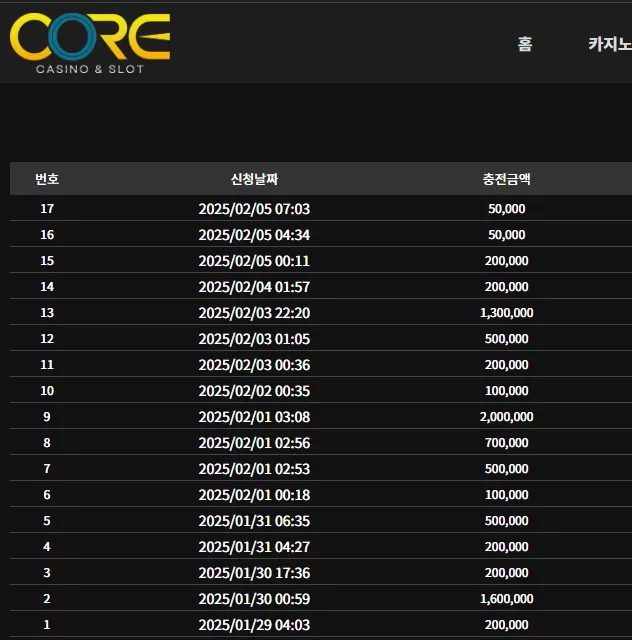Select date 2025/01/31 06:35
The height and width of the screenshot is (640, 632).
click(x=254, y=521)
